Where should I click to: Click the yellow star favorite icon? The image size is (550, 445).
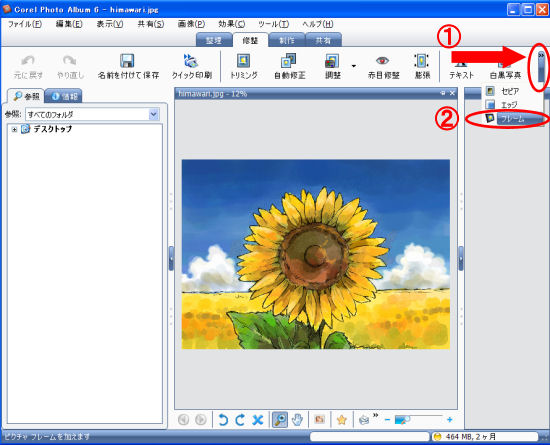point(342,419)
